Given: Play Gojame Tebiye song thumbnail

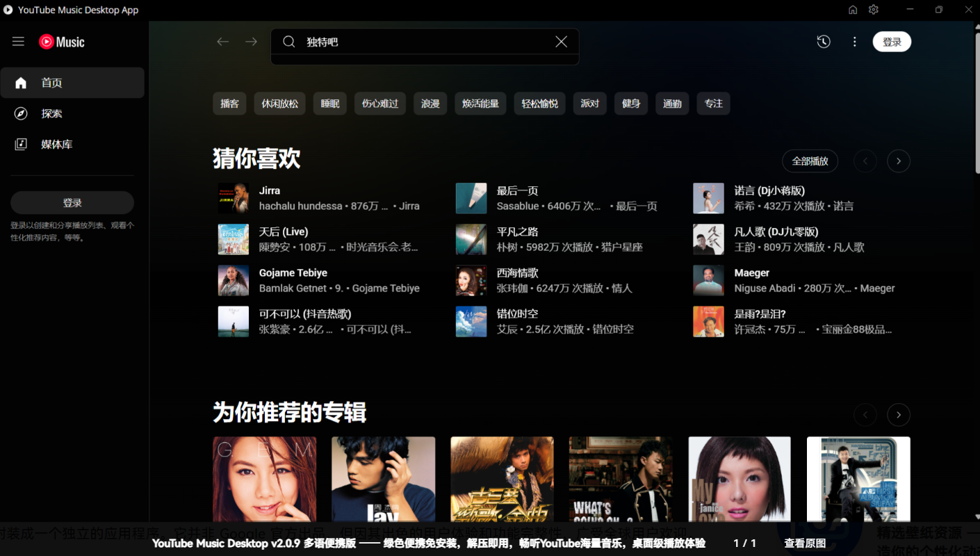Looking at the screenshot, I should (234, 280).
